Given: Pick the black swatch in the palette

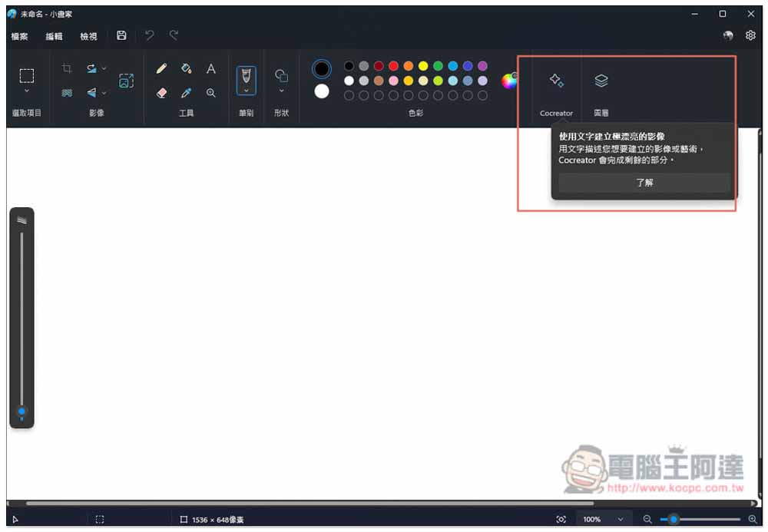Looking at the screenshot, I should click(x=349, y=66).
